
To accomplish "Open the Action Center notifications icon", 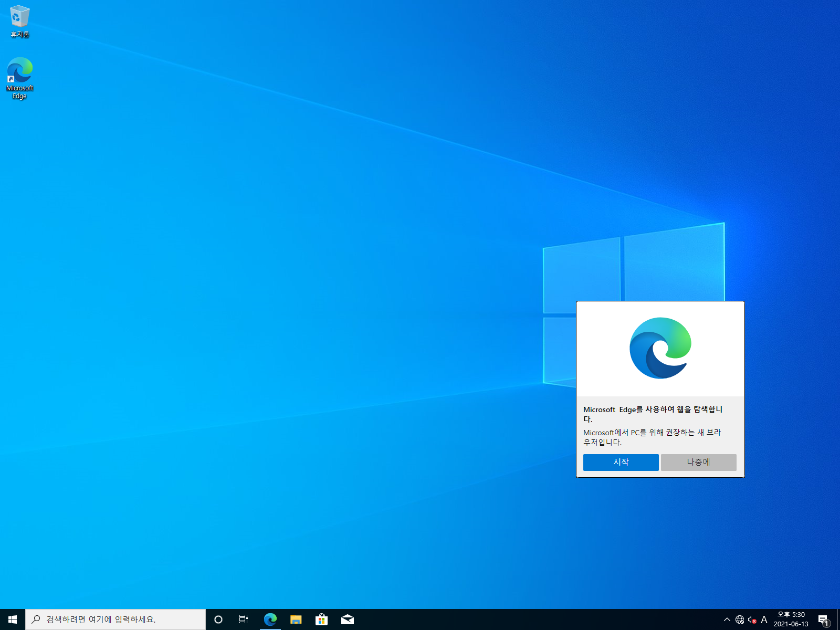I will 823,619.
